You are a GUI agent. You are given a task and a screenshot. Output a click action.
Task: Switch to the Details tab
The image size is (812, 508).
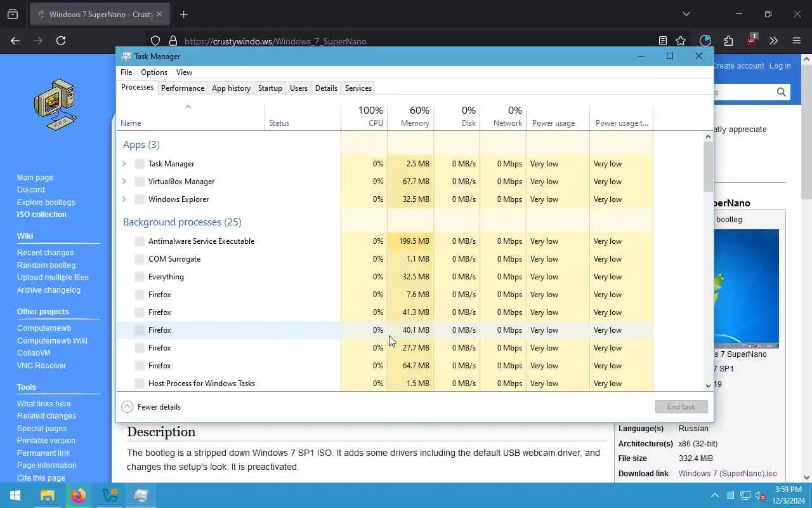326,88
